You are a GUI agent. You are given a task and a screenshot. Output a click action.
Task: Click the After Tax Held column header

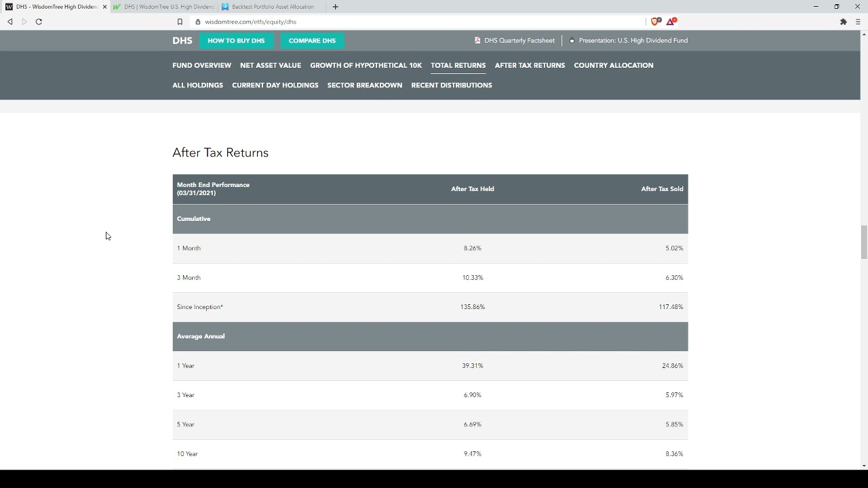[473, 189]
